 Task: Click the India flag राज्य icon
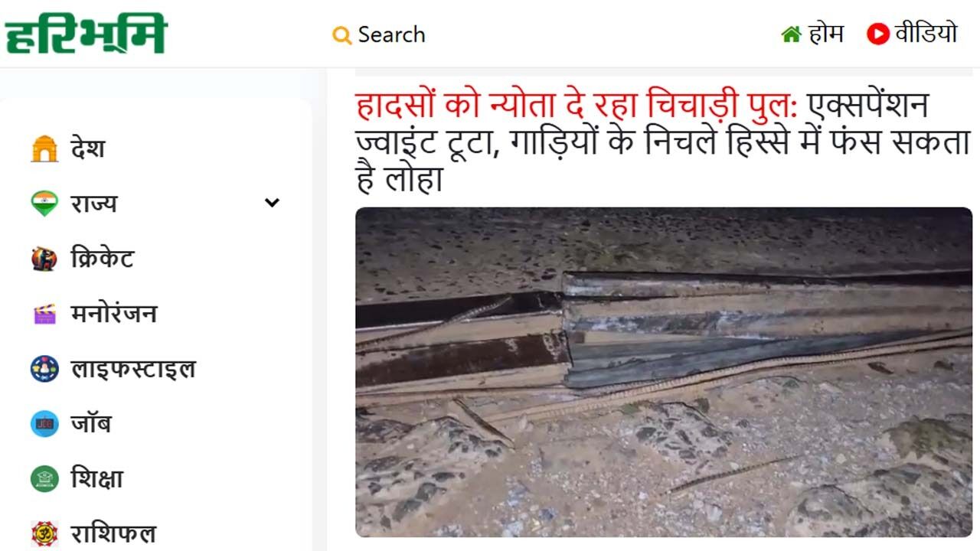(44, 204)
